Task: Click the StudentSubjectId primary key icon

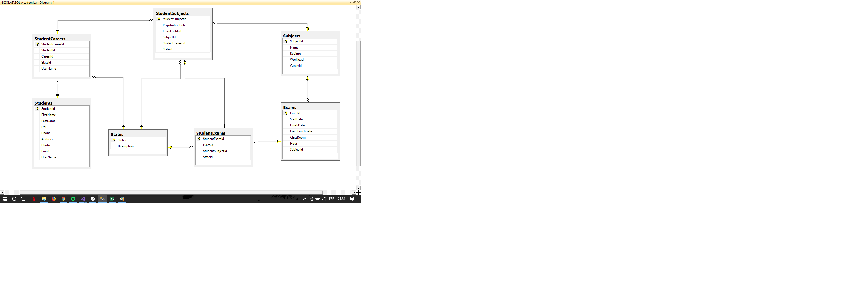Action: click(159, 19)
